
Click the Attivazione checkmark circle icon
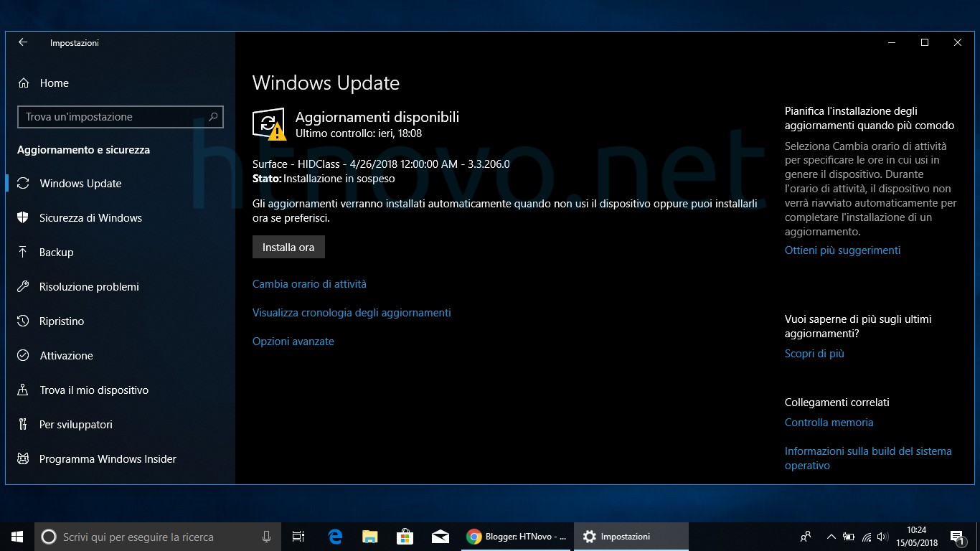[x=23, y=356]
